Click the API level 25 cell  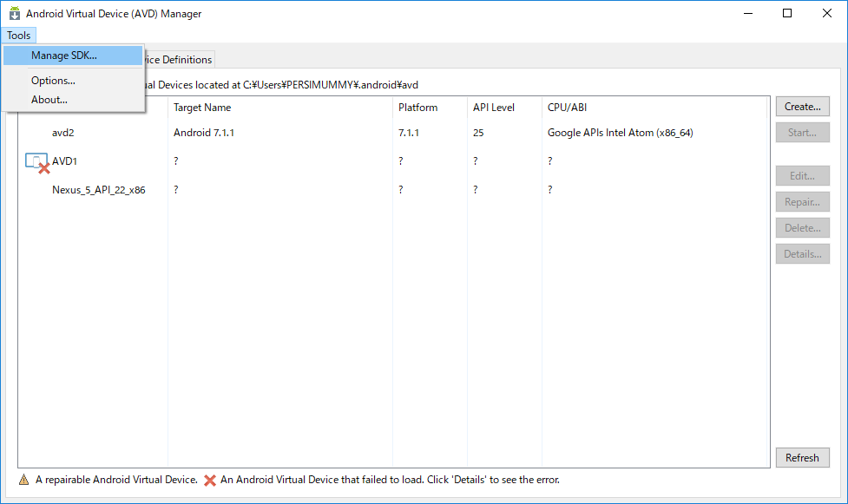coord(478,133)
